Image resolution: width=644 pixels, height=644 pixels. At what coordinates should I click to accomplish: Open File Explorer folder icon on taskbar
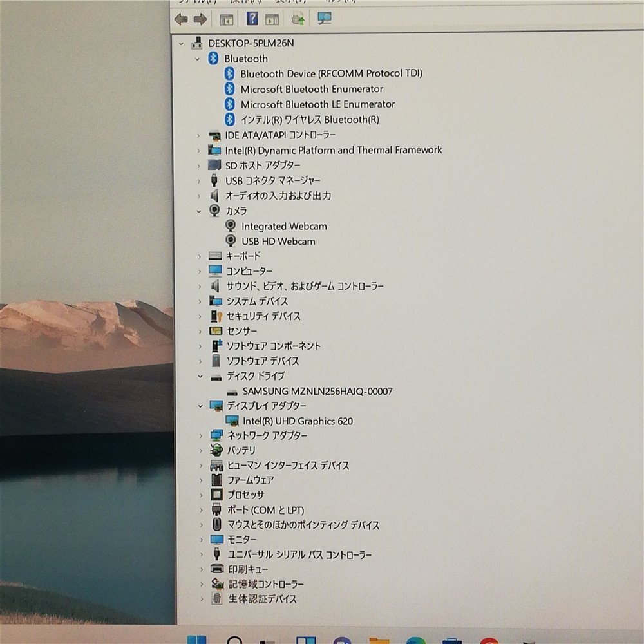[379, 640]
